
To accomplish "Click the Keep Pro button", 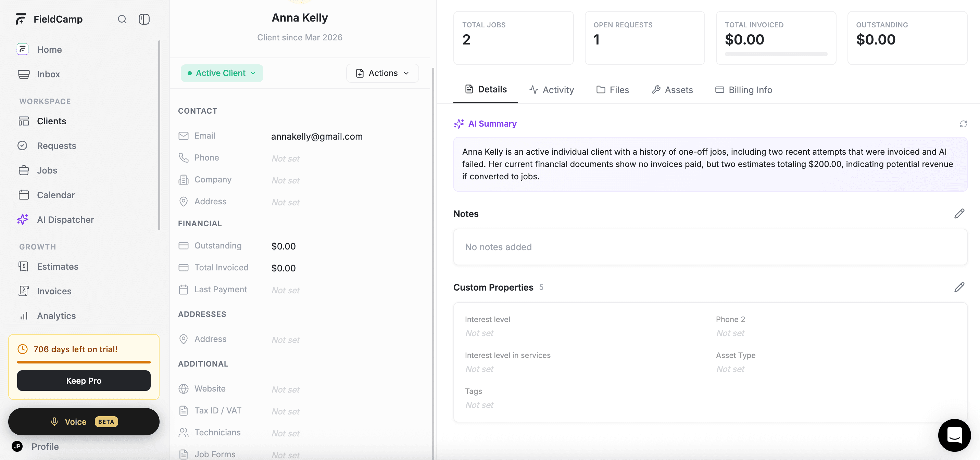I will pyautogui.click(x=84, y=381).
